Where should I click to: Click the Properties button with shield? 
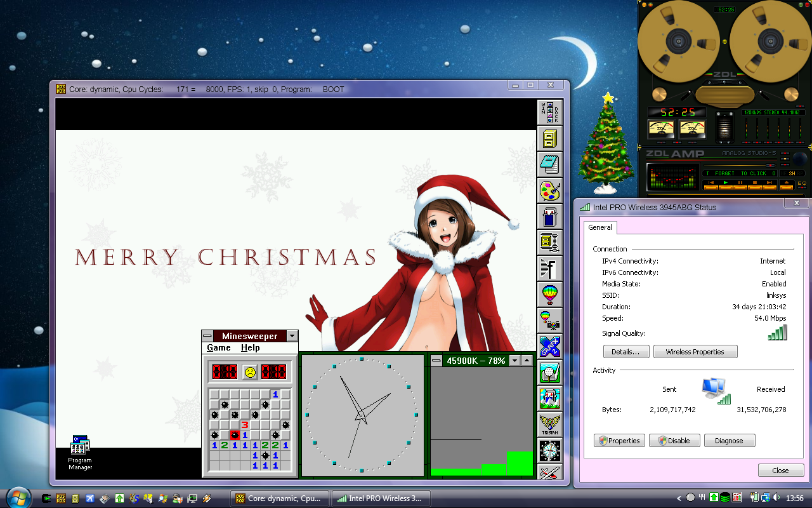tap(619, 441)
